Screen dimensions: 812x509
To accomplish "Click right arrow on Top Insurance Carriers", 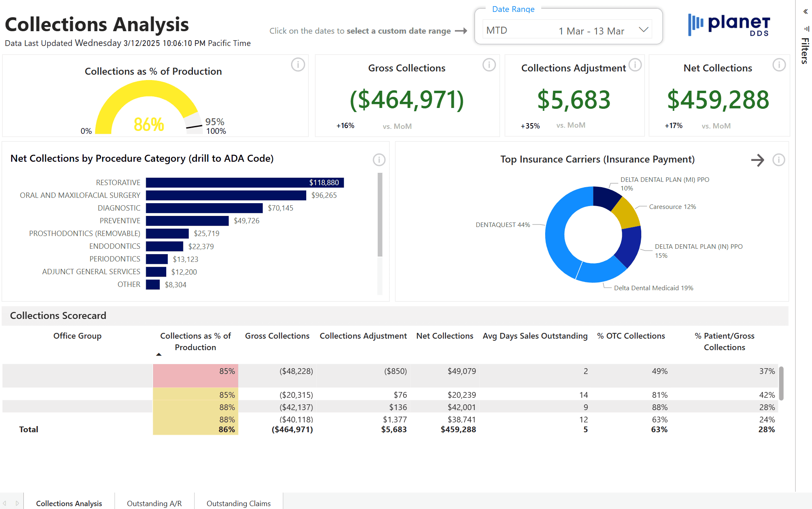I will click(x=757, y=160).
